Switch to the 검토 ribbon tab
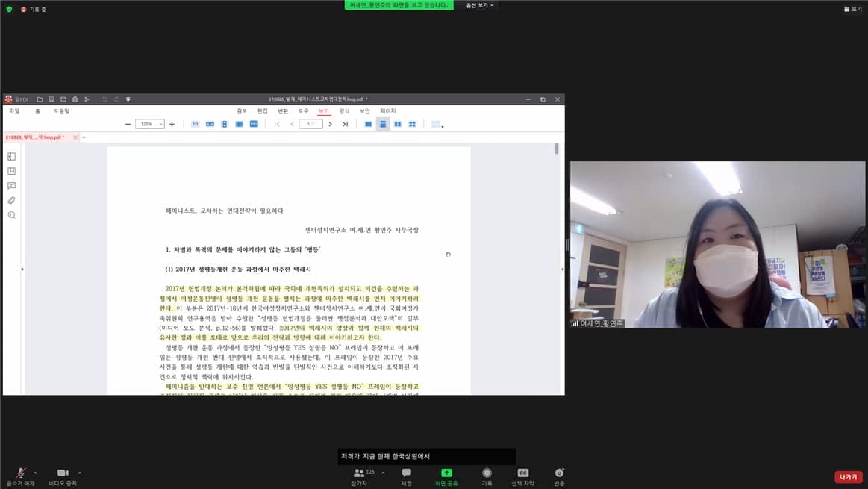Screen dimensions: 868x489 coord(242,111)
